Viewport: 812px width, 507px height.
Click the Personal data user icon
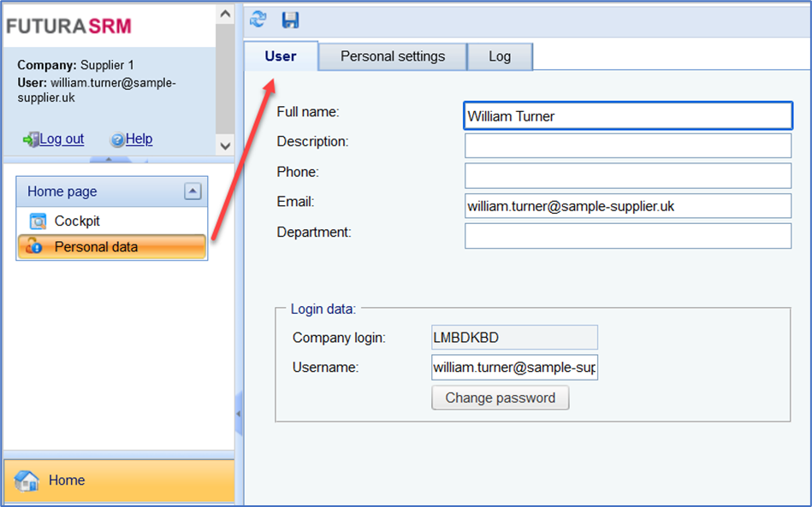34,247
